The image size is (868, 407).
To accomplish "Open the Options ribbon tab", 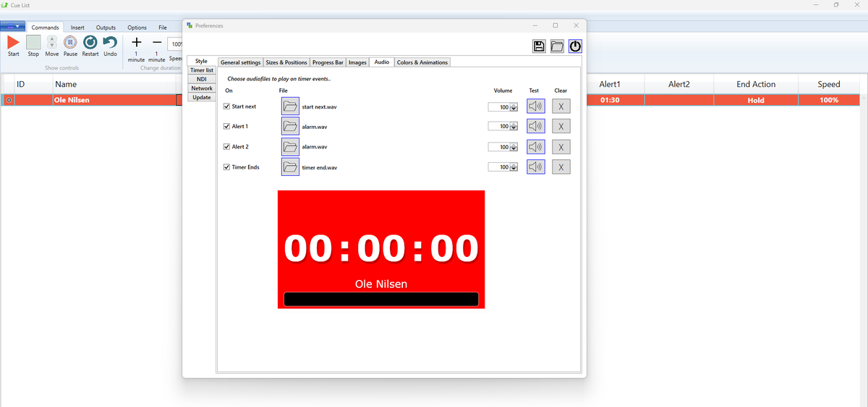I will coord(137,28).
